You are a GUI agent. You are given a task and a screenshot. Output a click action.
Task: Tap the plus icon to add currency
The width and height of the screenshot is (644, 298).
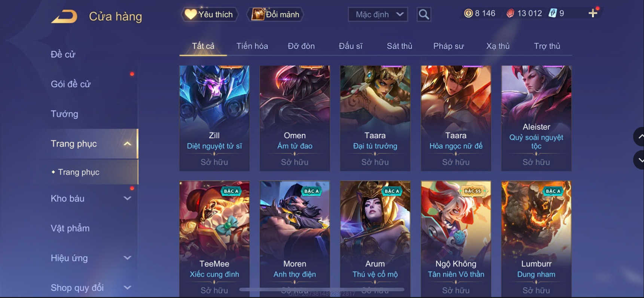tap(593, 13)
